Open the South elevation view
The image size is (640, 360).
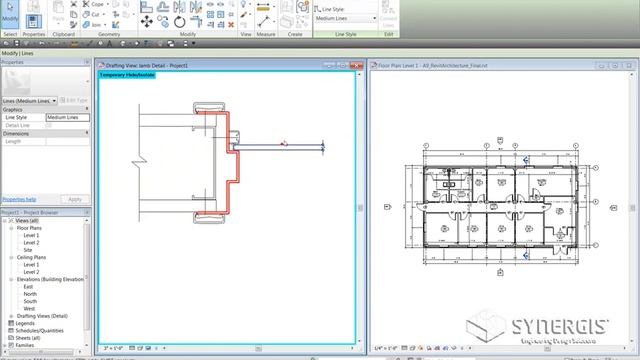pos(30,302)
